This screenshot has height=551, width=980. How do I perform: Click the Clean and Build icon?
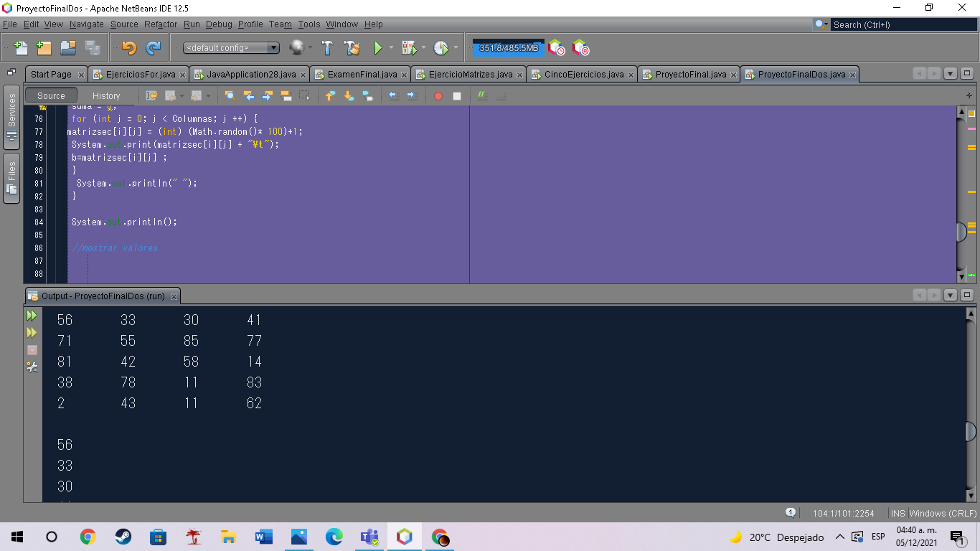[352, 48]
